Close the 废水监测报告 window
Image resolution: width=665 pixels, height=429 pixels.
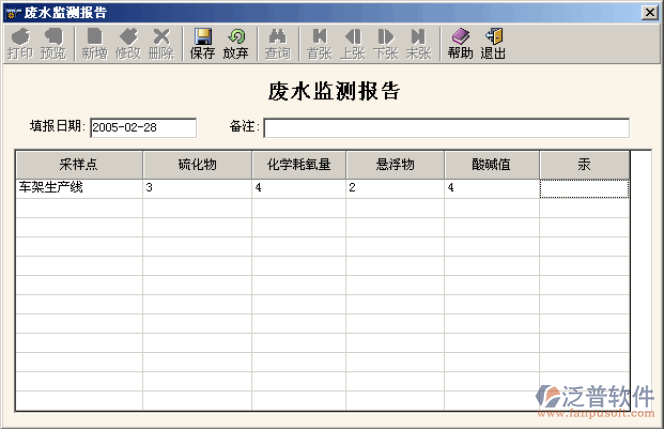click(x=650, y=13)
